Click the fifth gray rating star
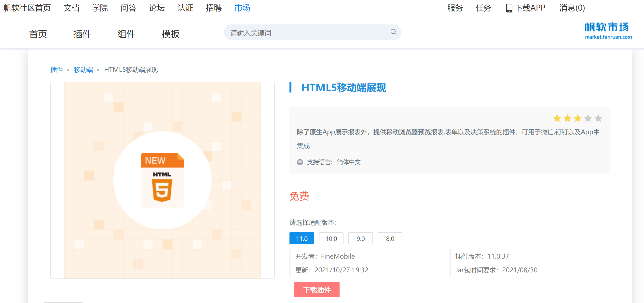This screenshot has width=644, height=303. click(x=598, y=118)
